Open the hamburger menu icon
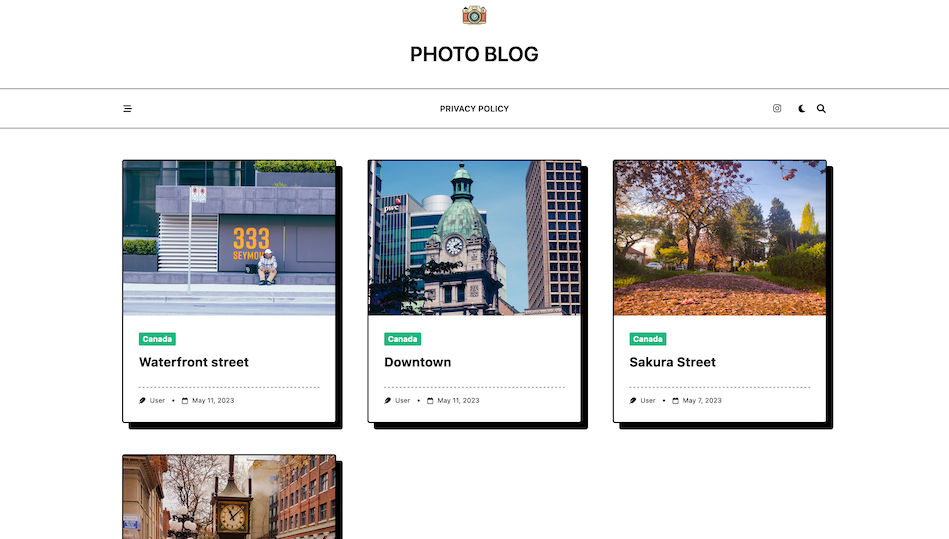Image resolution: width=949 pixels, height=539 pixels. tap(127, 109)
